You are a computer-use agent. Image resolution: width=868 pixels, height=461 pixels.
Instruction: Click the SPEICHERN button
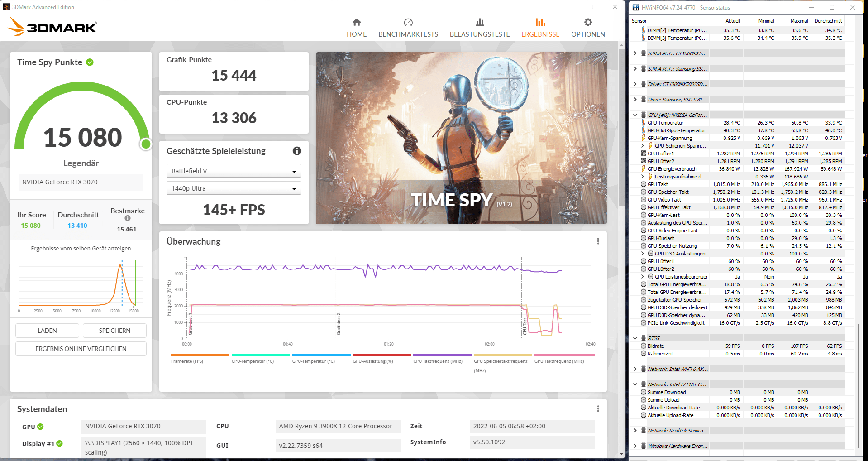[x=114, y=331]
